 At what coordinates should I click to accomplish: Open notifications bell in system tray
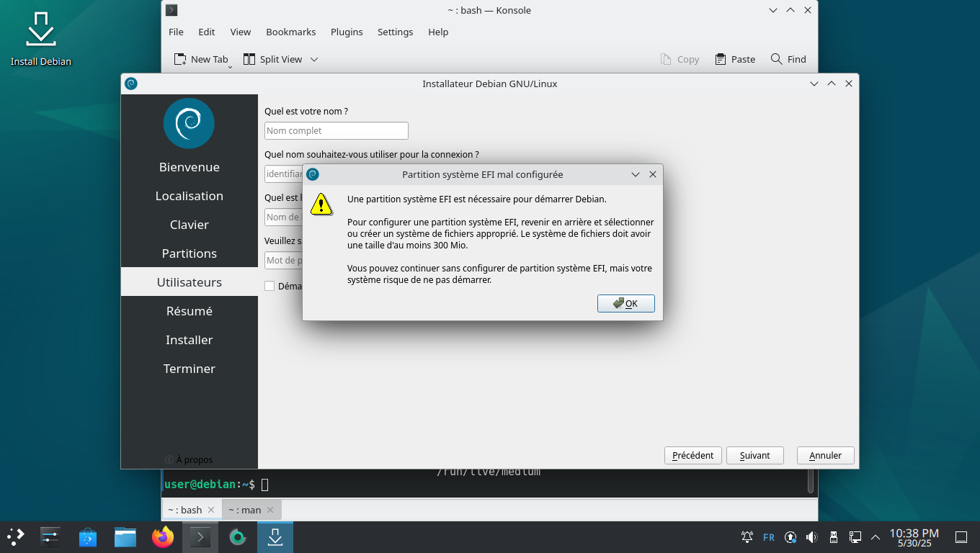click(x=747, y=537)
